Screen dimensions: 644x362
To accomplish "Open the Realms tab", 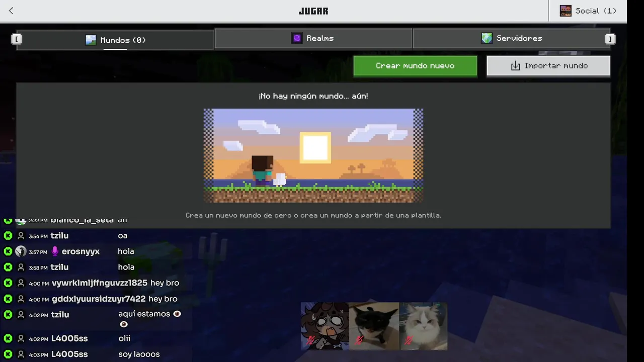I will coord(313,38).
